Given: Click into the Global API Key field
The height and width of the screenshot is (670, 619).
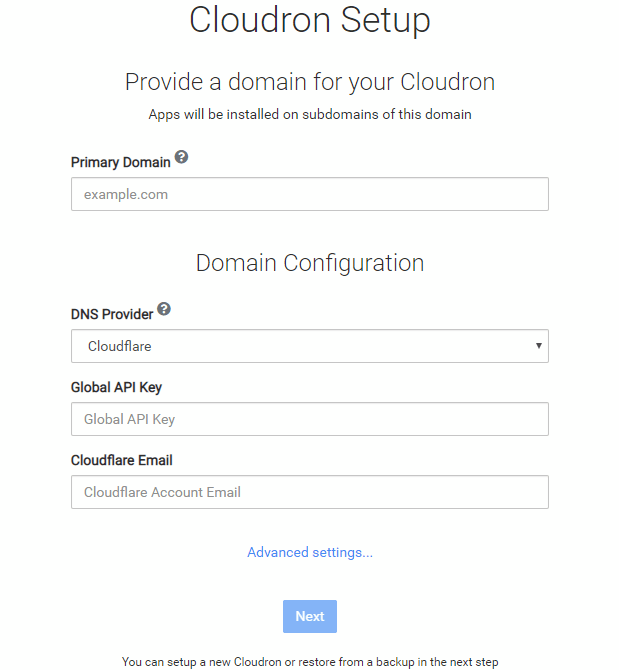Looking at the screenshot, I should pos(310,419).
